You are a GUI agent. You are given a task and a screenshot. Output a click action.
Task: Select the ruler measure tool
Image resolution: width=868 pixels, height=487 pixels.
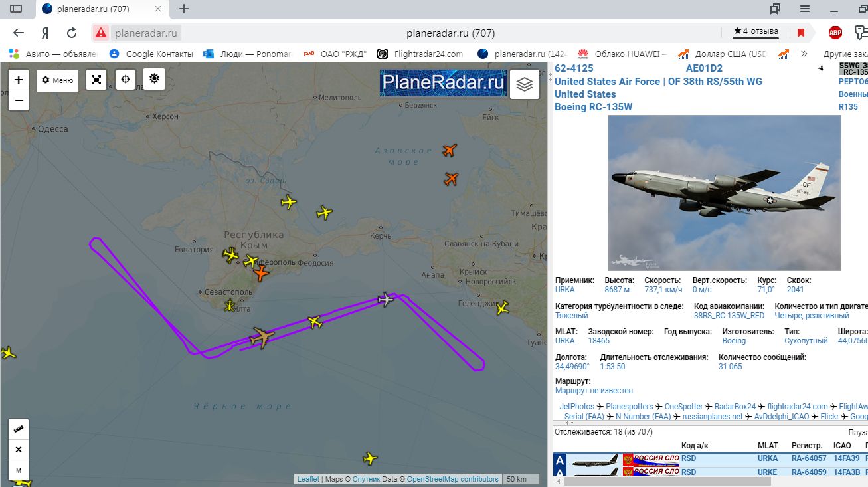click(x=19, y=429)
